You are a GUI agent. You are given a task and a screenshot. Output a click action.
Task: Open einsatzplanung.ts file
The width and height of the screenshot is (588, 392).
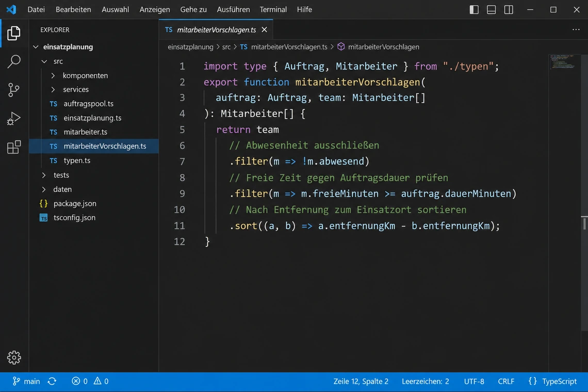coord(94,118)
